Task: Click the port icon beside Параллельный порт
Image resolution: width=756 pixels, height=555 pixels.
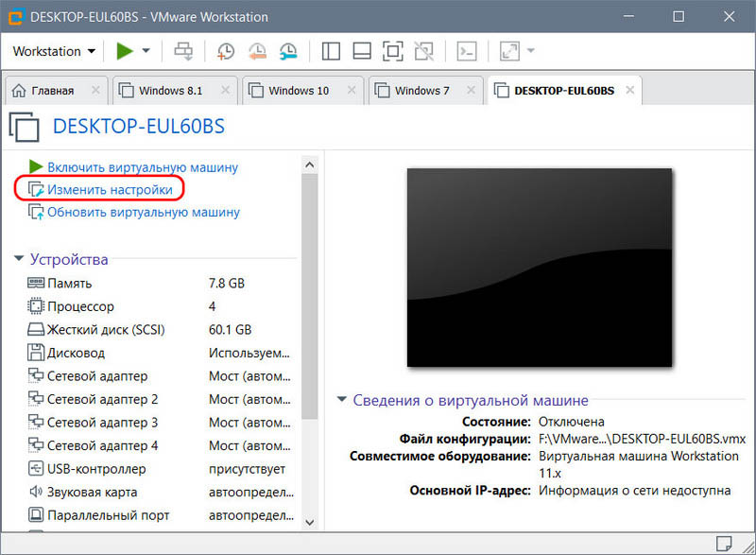Action: pos(36,514)
